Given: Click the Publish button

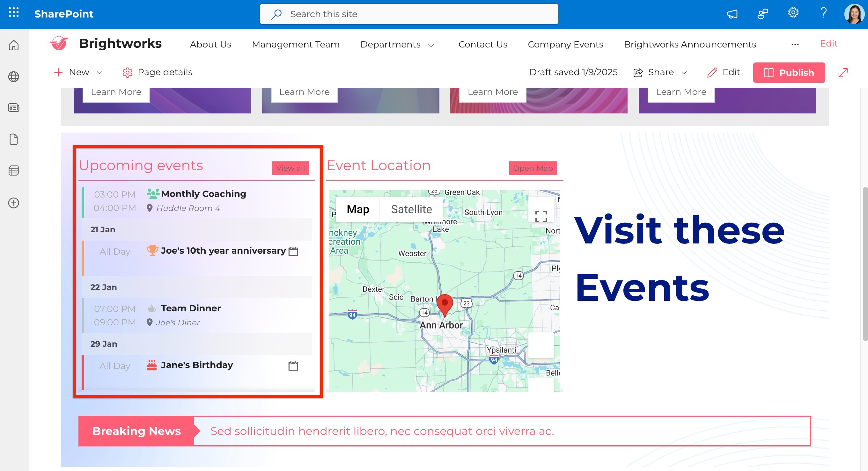Looking at the screenshot, I should [x=789, y=72].
